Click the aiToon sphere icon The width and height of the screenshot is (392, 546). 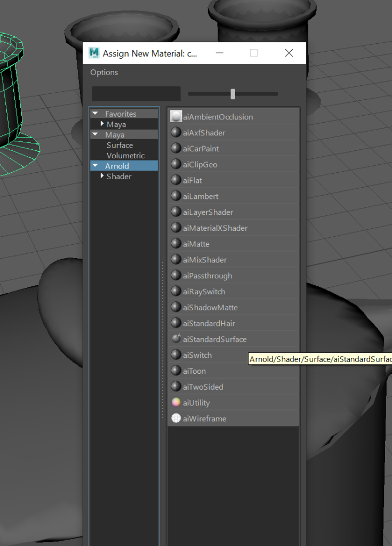coord(176,371)
